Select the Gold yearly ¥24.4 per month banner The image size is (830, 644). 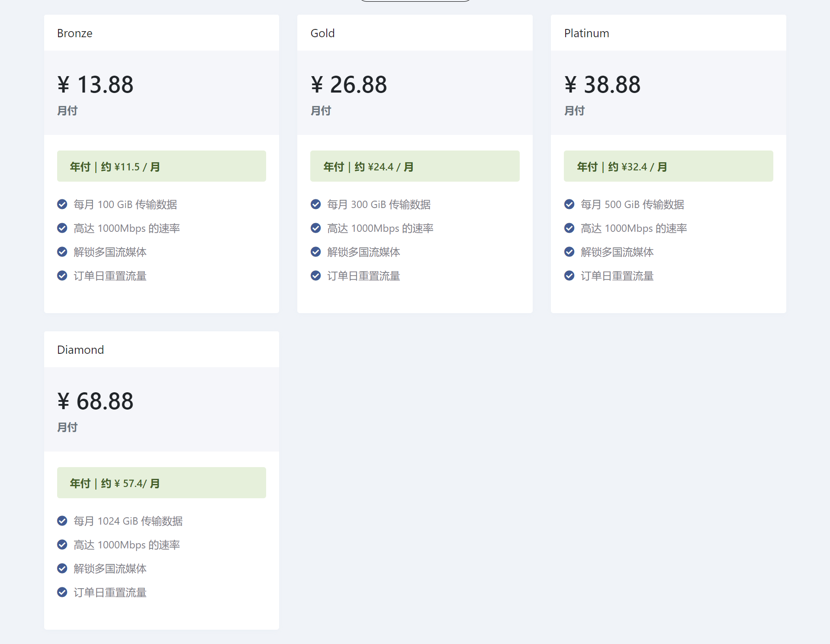(415, 167)
